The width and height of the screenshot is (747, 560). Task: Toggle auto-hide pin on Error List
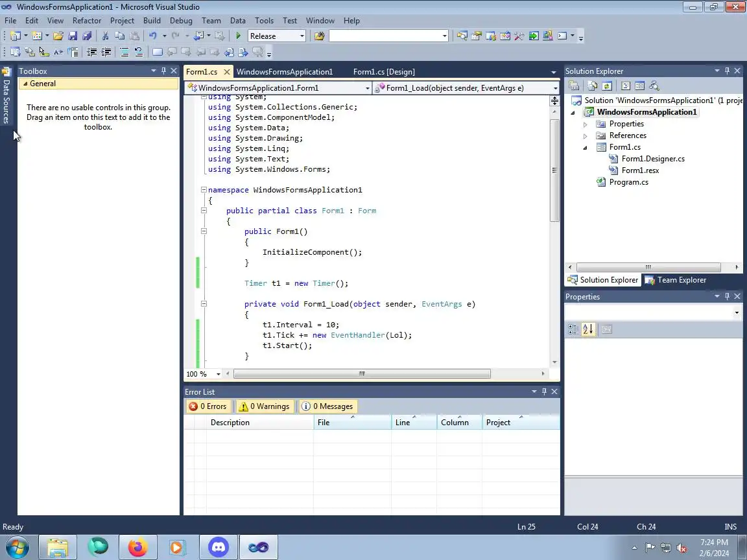pos(544,391)
